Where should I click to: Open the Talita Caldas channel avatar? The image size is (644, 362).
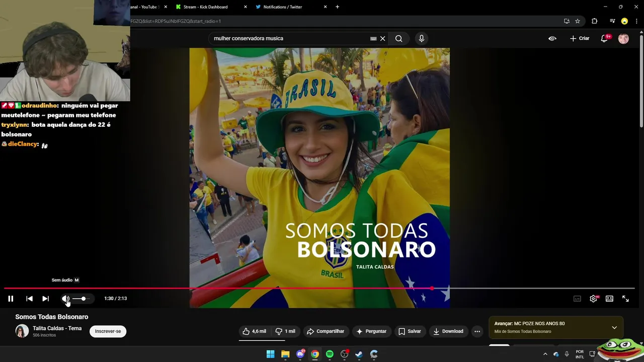click(22, 331)
